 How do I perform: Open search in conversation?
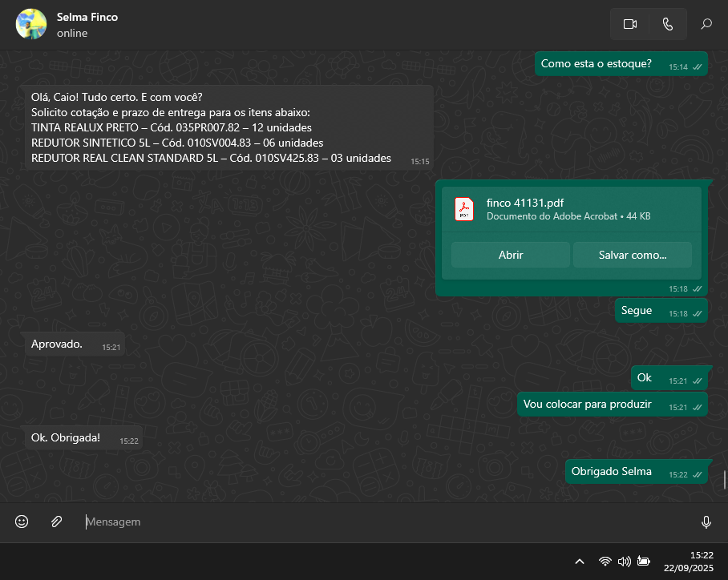tap(706, 24)
